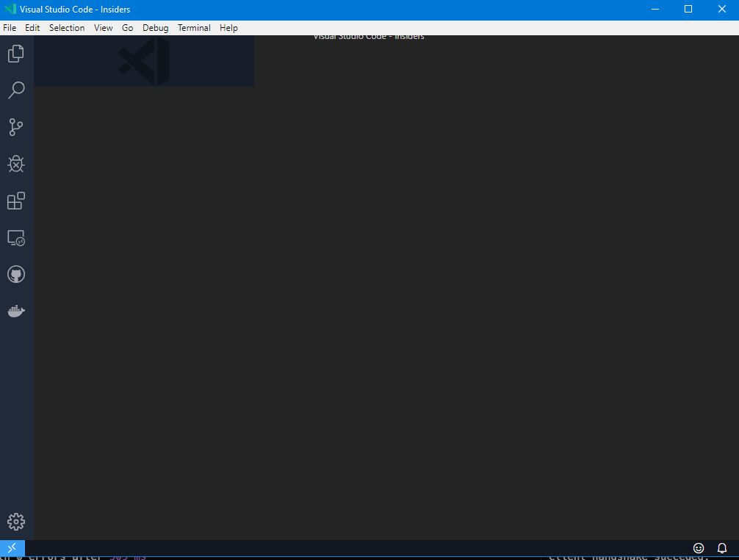Open the Extensions view icon

click(x=16, y=201)
